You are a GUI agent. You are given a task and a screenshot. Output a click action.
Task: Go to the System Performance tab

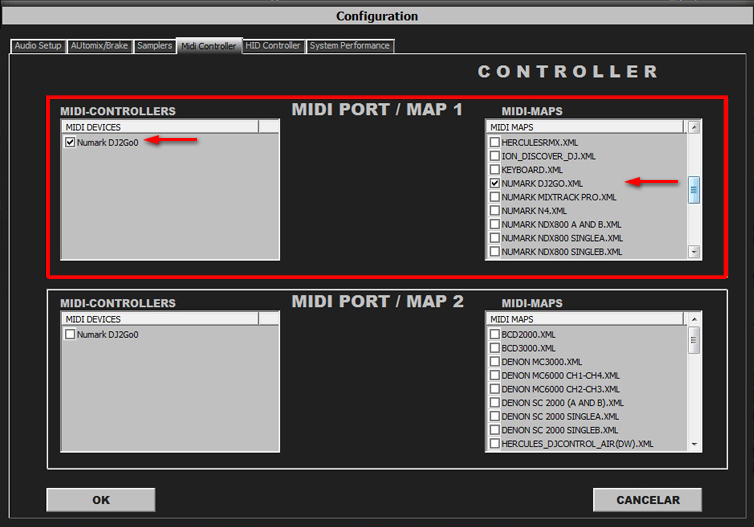tap(349, 46)
